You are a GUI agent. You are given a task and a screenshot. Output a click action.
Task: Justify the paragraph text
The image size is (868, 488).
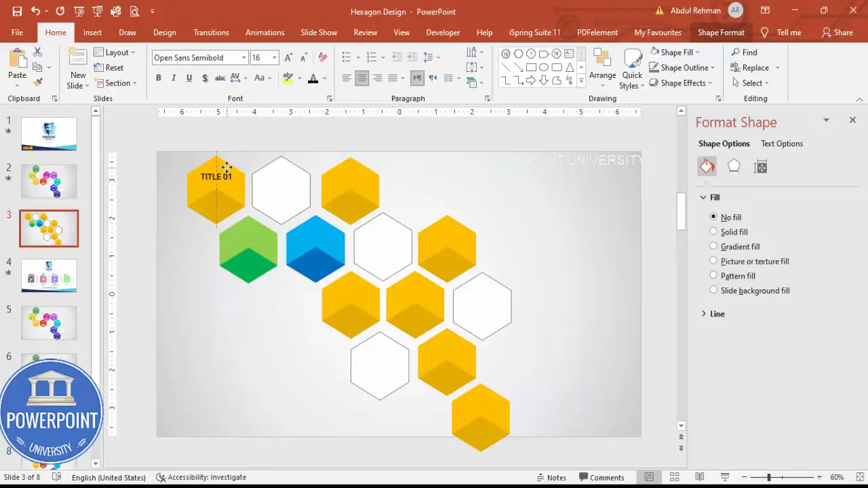(x=392, y=78)
